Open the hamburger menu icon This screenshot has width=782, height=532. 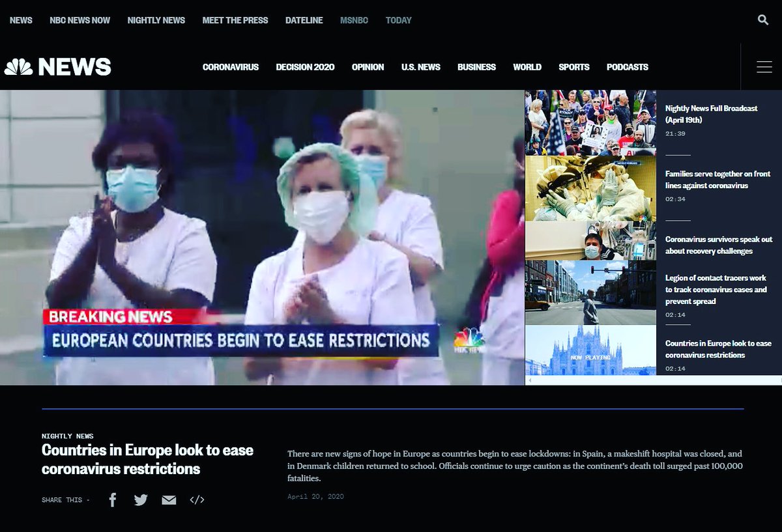(x=764, y=66)
